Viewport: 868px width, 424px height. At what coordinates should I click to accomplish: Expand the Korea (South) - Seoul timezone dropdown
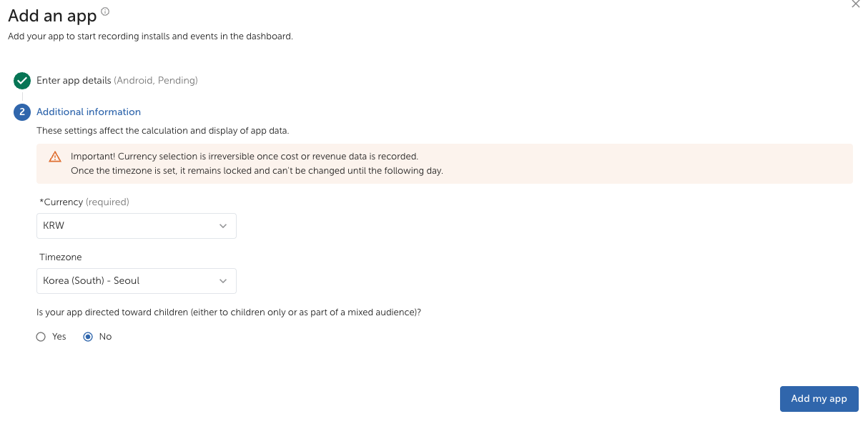point(136,281)
